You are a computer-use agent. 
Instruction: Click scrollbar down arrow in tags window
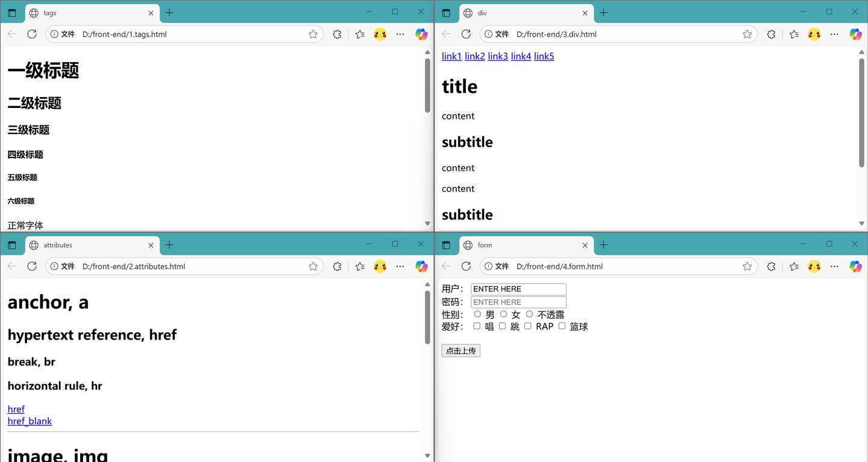click(428, 223)
